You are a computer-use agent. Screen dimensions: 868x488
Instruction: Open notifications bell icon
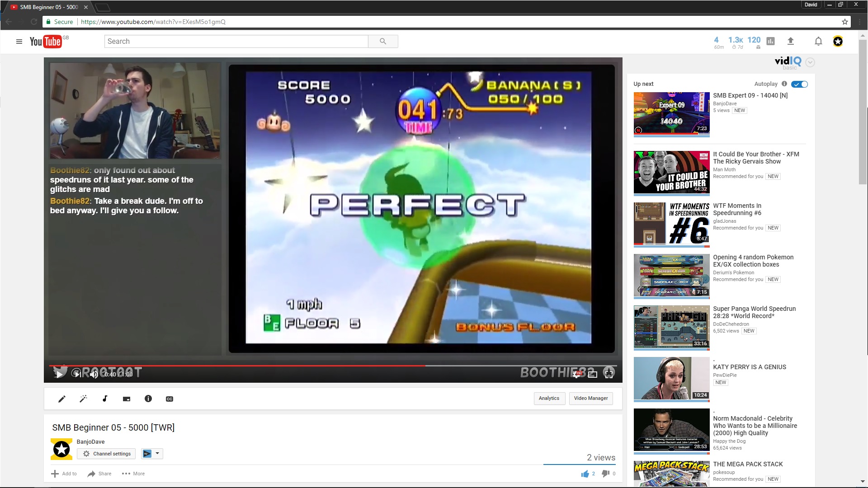[x=818, y=41]
